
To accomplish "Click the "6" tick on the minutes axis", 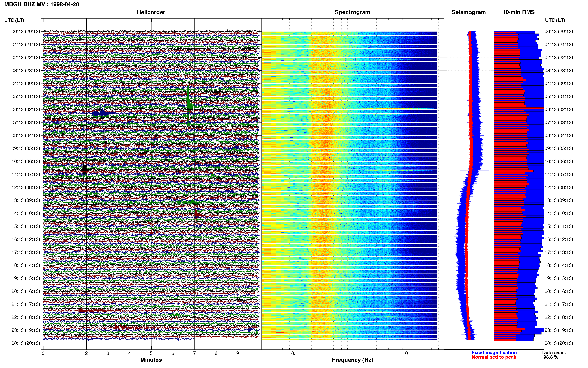I will click(173, 353).
